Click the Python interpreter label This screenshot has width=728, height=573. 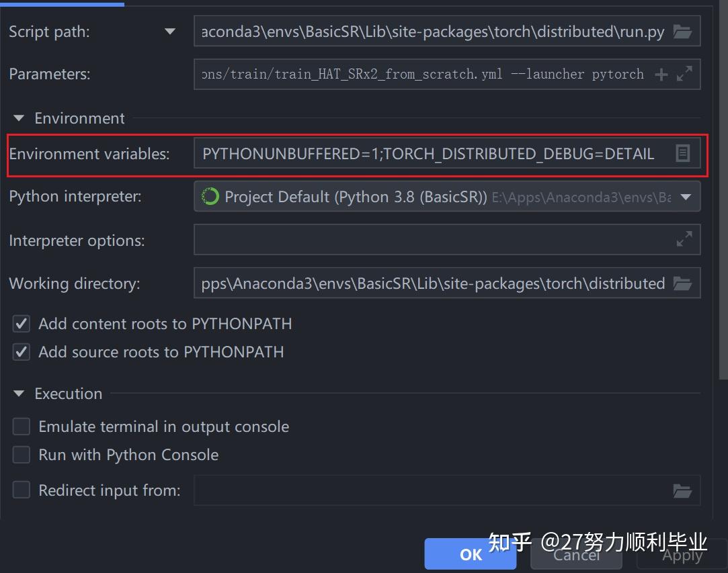click(75, 196)
